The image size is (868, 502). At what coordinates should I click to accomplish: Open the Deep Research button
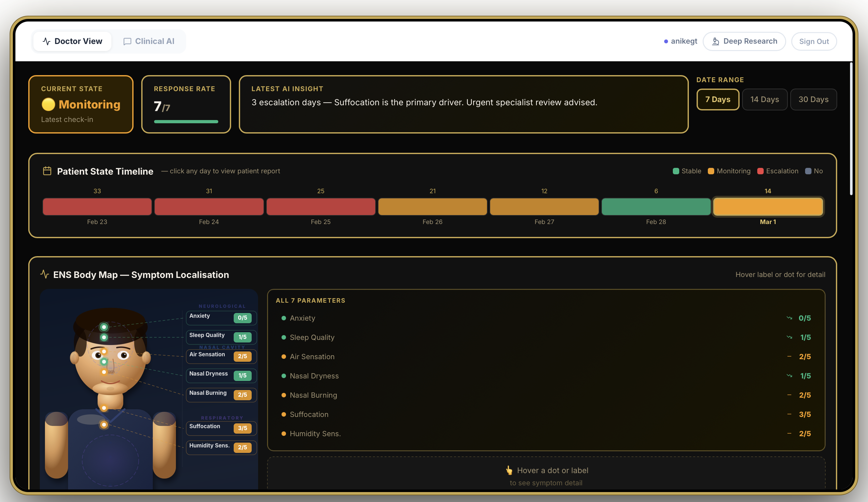tap(744, 41)
